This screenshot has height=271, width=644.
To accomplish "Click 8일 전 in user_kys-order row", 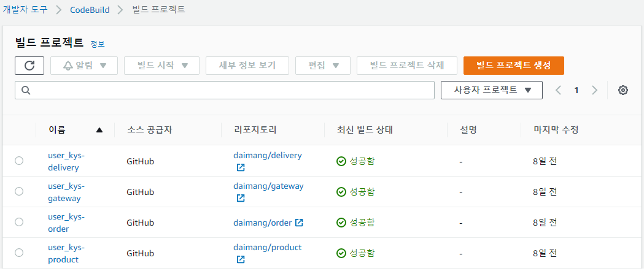I will [545, 223].
